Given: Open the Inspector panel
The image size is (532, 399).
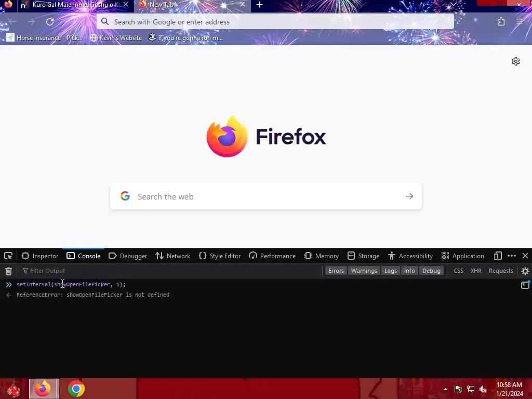Looking at the screenshot, I should (x=40, y=256).
